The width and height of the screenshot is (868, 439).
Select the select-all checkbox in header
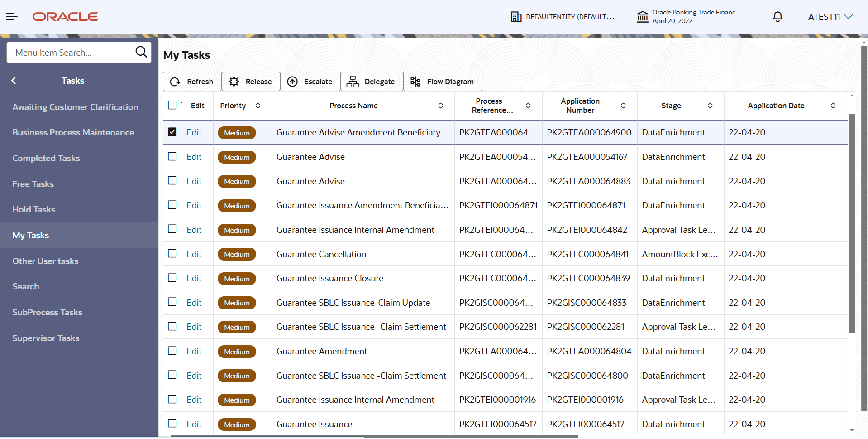pos(172,105)
